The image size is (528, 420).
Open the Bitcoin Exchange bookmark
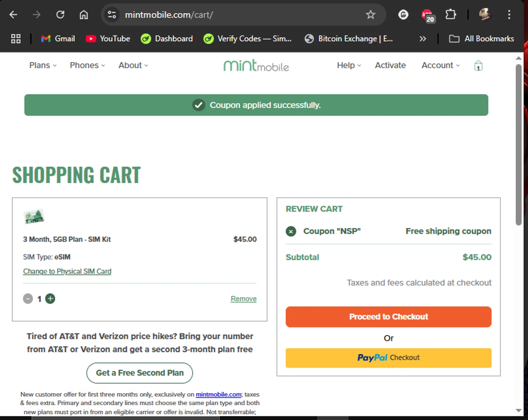tap(349, 39)
